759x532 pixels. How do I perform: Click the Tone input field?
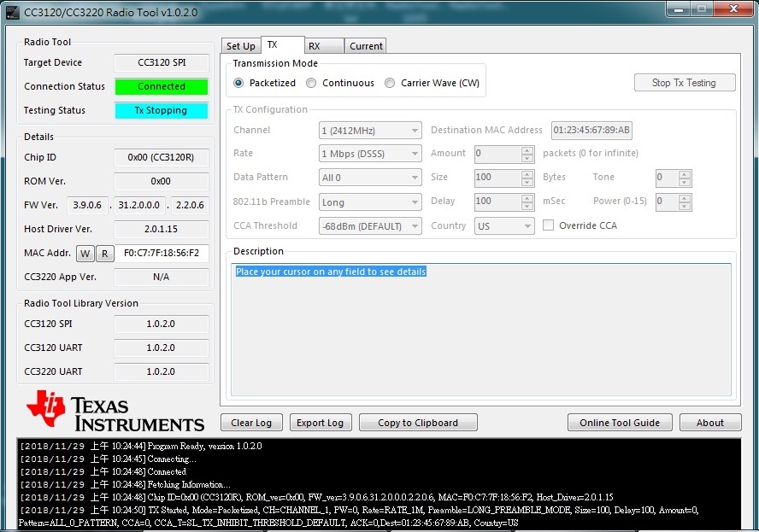(x=667, y=178)
